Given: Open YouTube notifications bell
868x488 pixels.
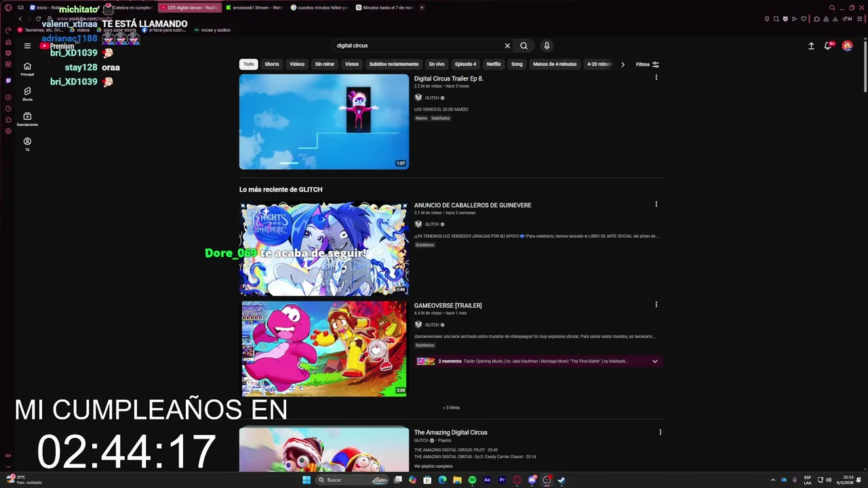Looking at the screenshot, I should pyautogui.click(x=828, y=45).
